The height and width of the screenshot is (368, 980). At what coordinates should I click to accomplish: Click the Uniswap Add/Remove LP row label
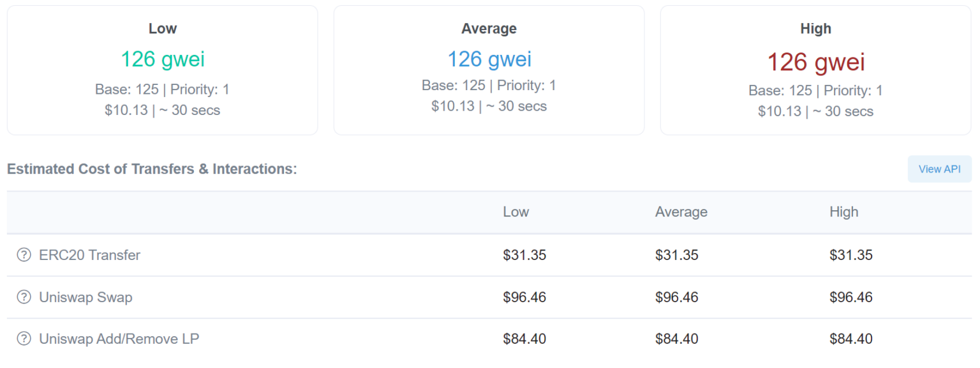pos(119,339)
